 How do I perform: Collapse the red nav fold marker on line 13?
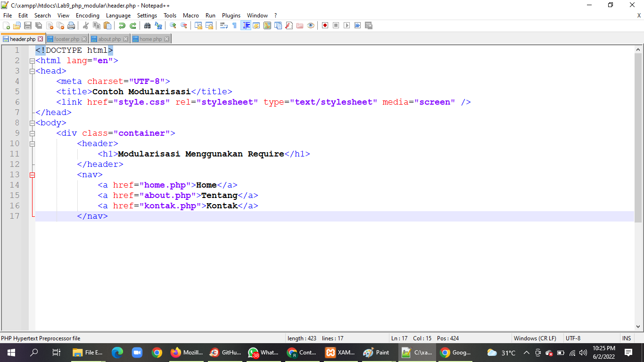tap(32, 175)
